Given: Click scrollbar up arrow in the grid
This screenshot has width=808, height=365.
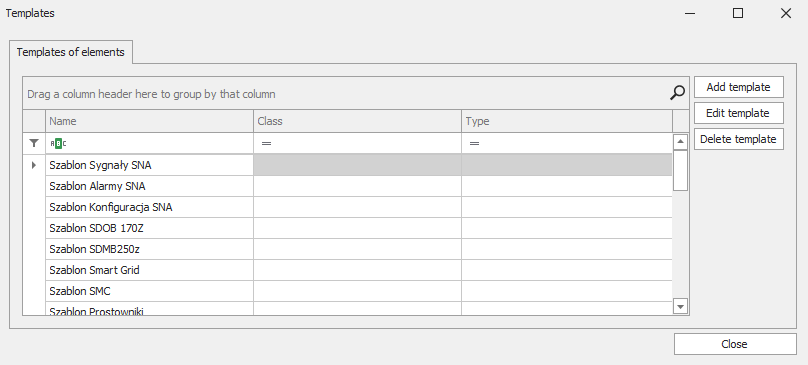Looking at the screenshot, I should (x=680, y=141).
